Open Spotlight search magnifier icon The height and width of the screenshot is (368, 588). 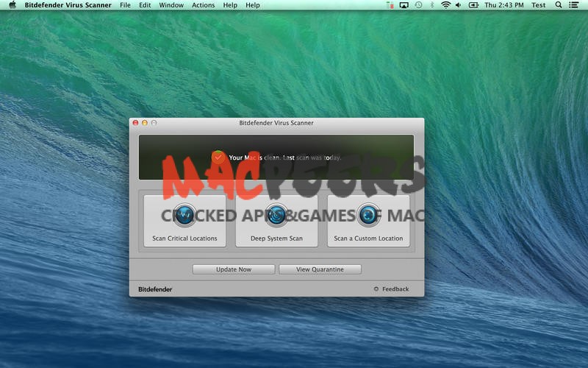558,5
